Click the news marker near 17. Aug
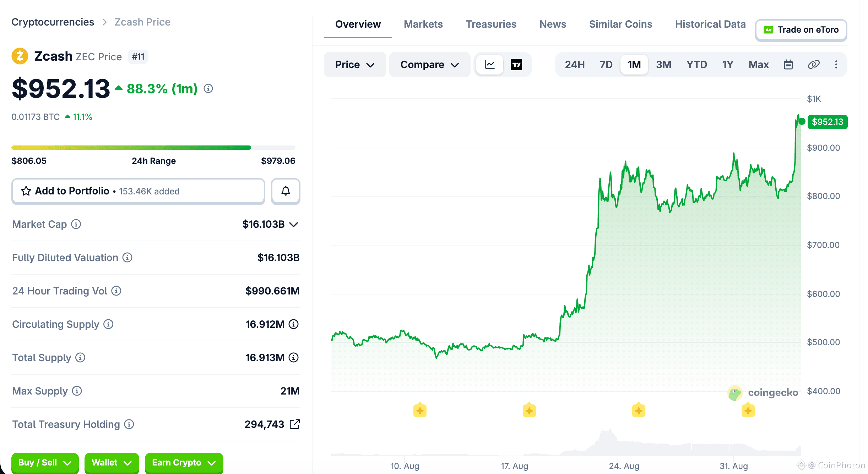The height and width of the screenshot is (474, 868). click(x=529, y=410)
